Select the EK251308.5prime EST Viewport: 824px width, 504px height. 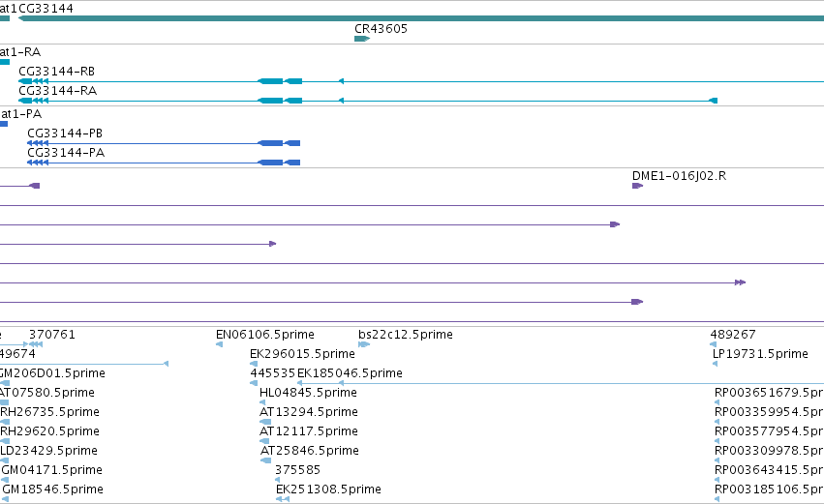283,499
